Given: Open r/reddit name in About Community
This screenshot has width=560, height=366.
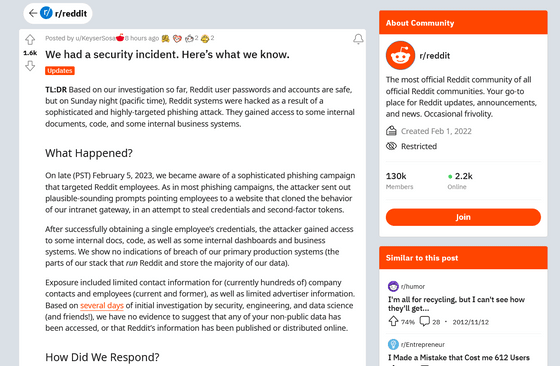Looking at the screenshot, I should click(x=434, y=56).
